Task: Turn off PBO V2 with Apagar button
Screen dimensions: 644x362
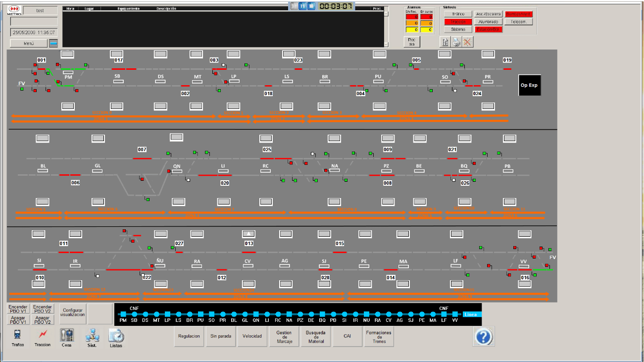Action: (x=43, y=319)
